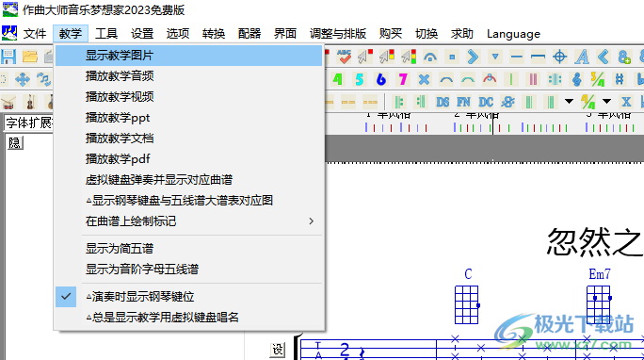Viewport: 644px width, 360px height.
Task: Insert the DC (da capo) mark
Action: click(x=486, y=102)
